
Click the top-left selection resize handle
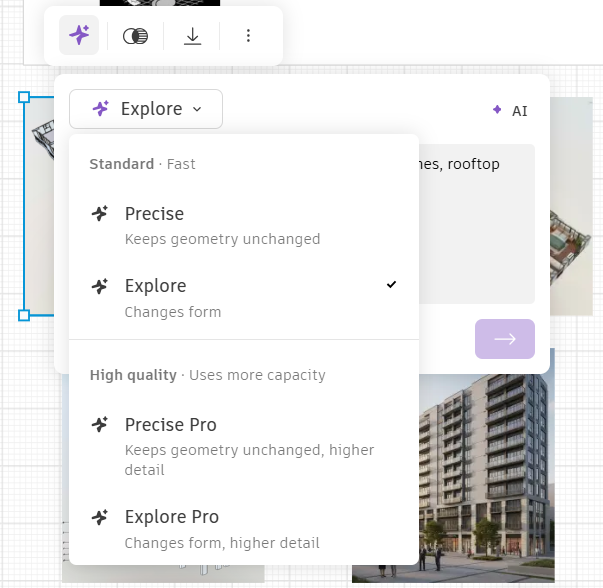(x=24, y=98)
